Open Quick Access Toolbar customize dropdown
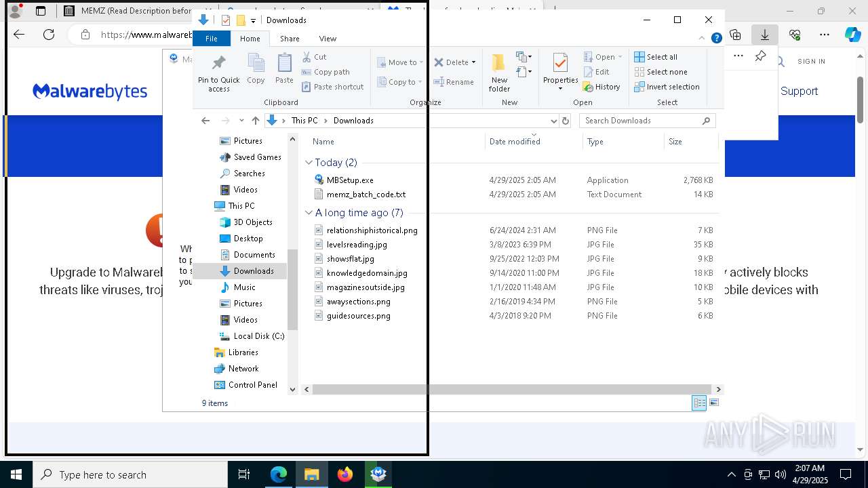 coord(253,20)
